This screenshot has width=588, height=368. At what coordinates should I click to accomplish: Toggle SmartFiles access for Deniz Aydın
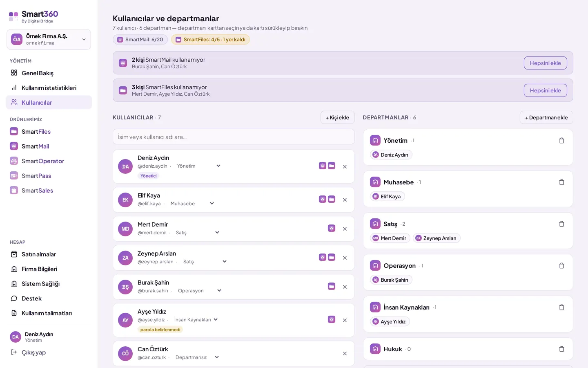[332, 166]
